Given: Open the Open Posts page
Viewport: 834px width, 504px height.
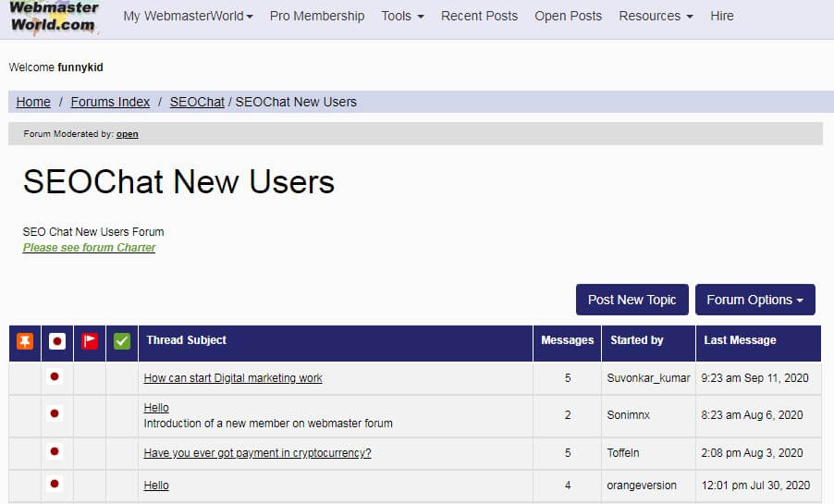Looking at the screenshot, I should (568, 16).
